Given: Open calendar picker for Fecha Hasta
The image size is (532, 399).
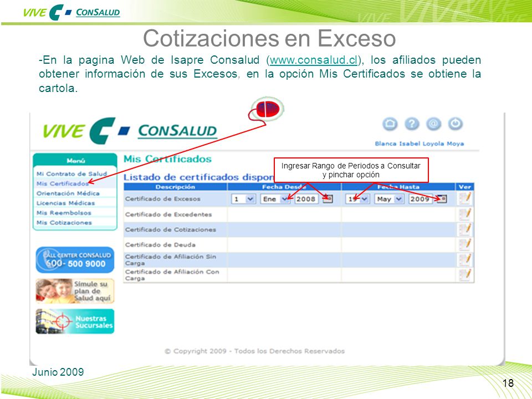Looking at the screenshot, I should pos(442,199).
